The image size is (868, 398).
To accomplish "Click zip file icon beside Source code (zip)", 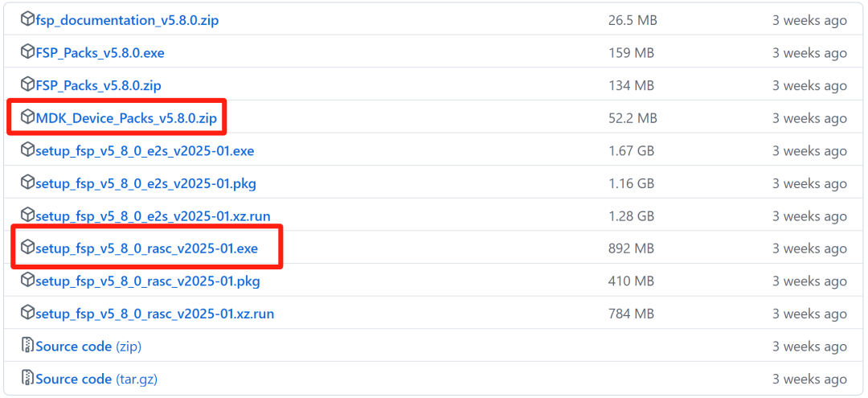I will coord(28,346).
